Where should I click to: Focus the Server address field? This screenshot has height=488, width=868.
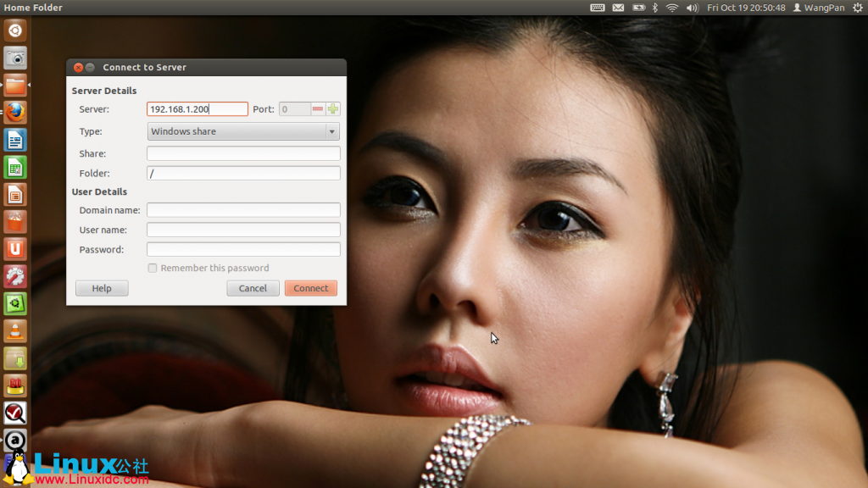[x=197, y=109]
